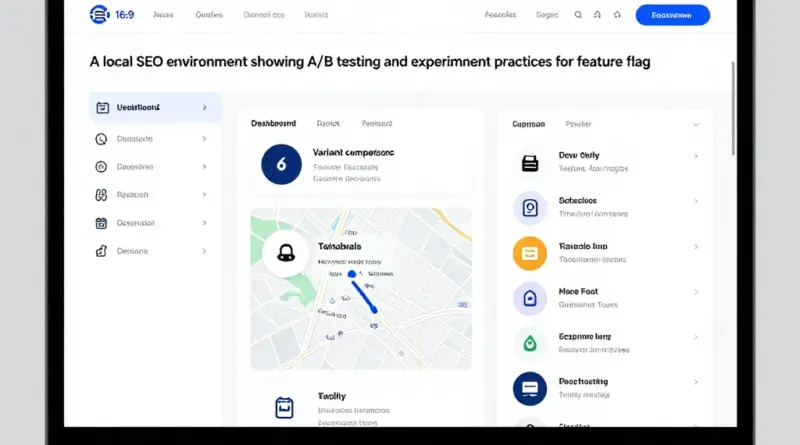Click the padlock icon circle on the map
This screenshot has width=800, height=445.
click(x=286, y=253)
